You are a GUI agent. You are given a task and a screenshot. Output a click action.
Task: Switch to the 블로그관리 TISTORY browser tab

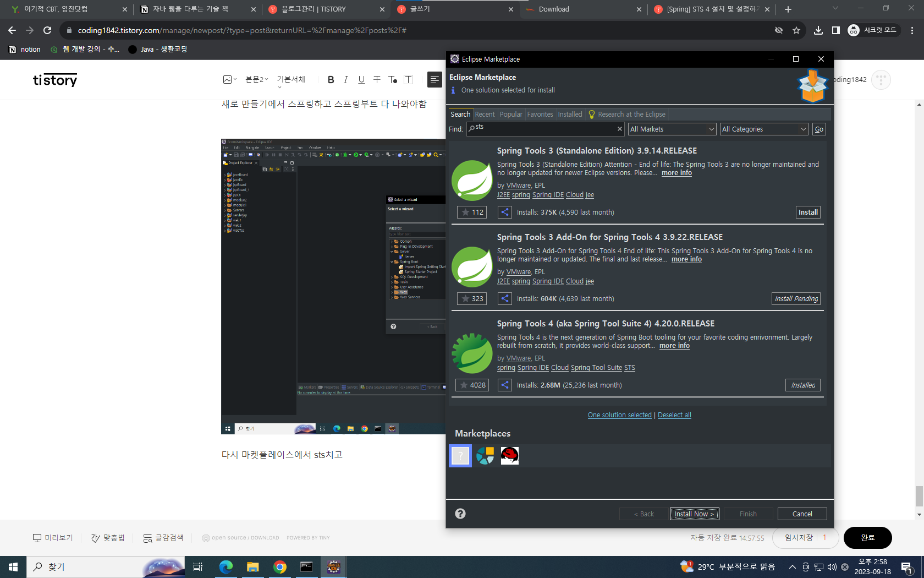point(326,9)
